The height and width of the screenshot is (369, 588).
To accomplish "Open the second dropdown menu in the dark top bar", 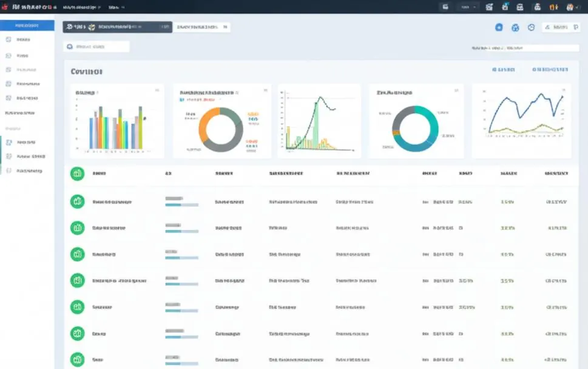I will [117, 7].
